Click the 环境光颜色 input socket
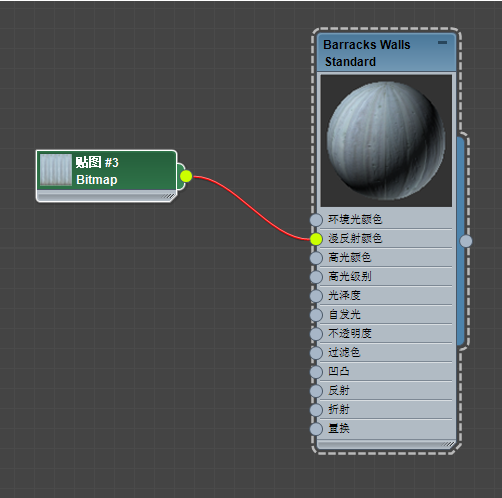 (316, 220)
